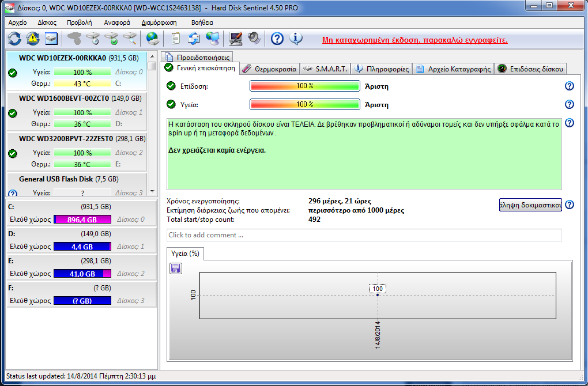Click question mark icon of General USB Flash Disk
Image resolution: width=588 pixels, height=386 pixels.
point(12,194)
